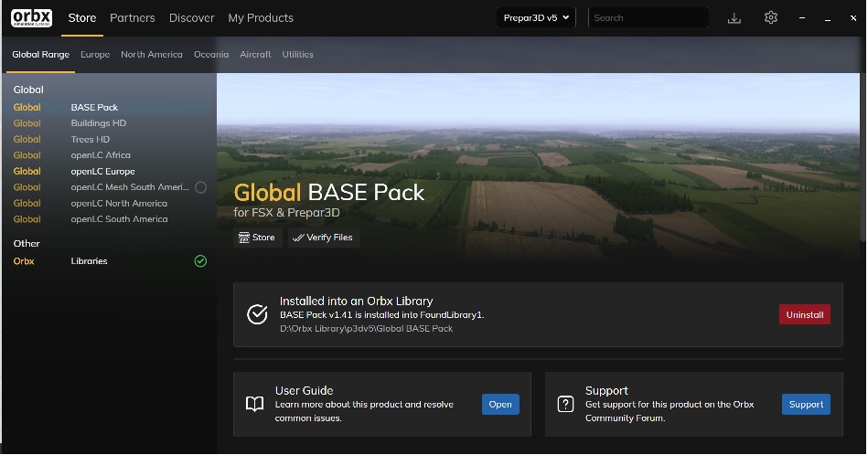Select the Oceania category tab
Screen dimensions: 868x455
(x=211, y=54)
